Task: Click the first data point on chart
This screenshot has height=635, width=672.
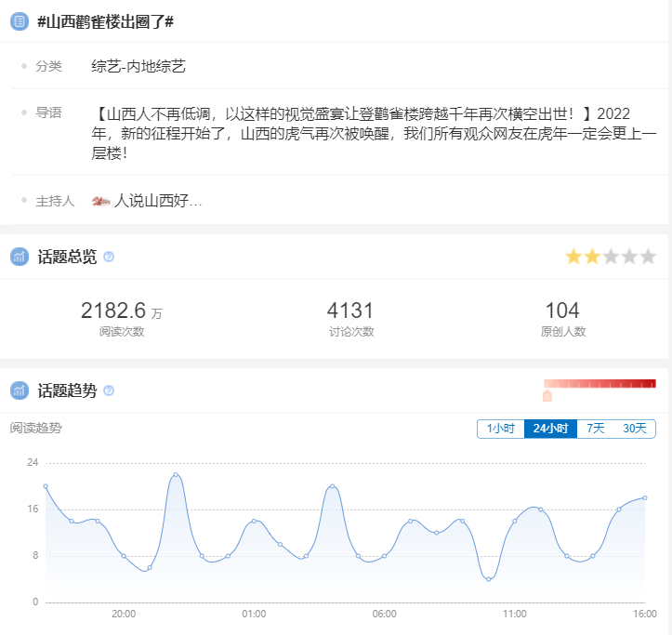Action: pyautogui.click(x=46, y=486)
